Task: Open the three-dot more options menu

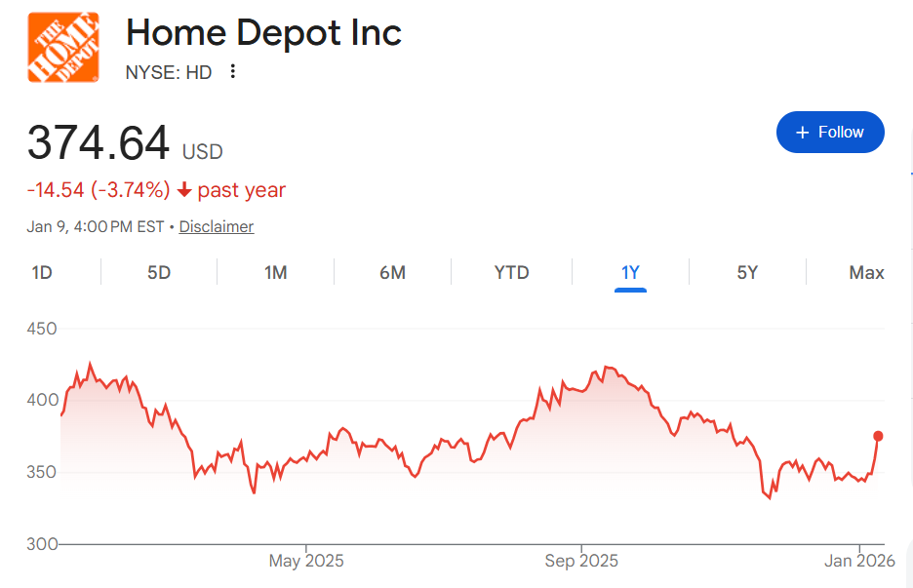Action: coord(232,71)
